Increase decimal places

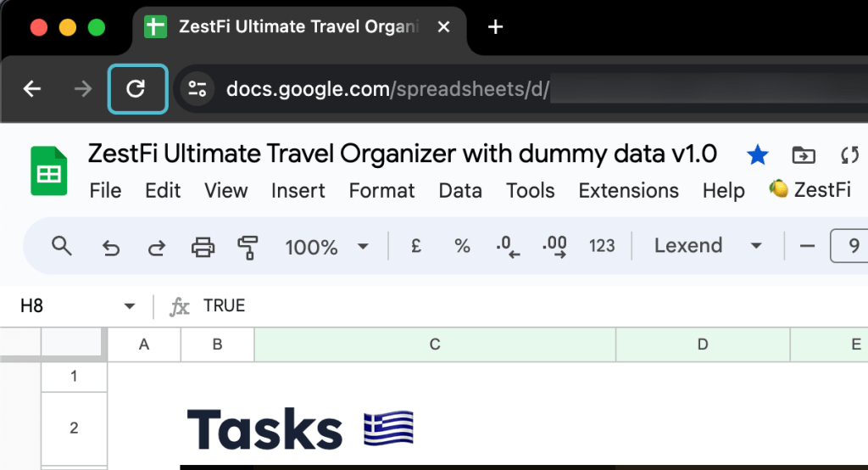pos(554,247)
